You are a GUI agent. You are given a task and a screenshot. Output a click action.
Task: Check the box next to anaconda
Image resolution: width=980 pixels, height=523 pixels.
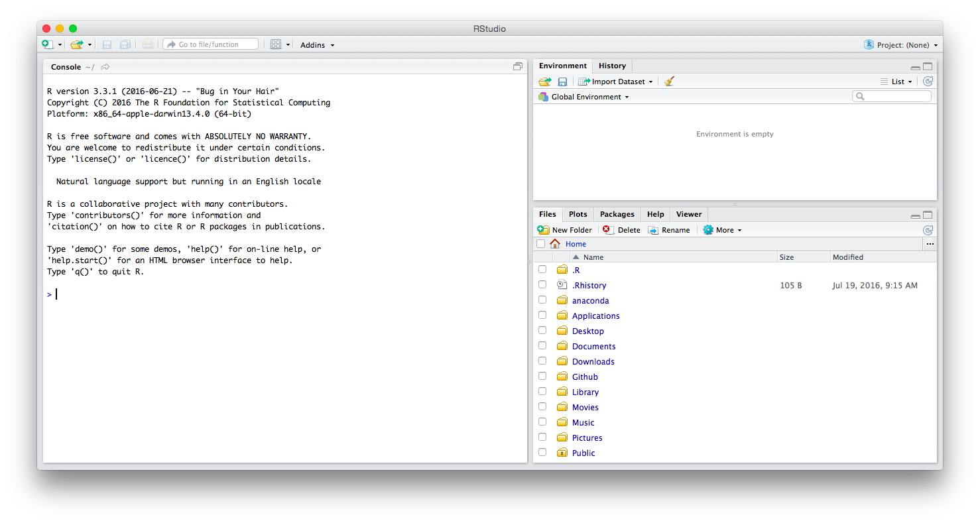(542, 300)
